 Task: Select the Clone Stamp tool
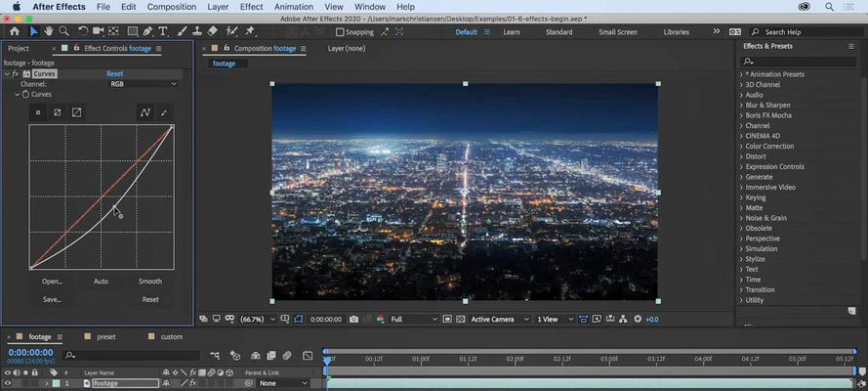click(x=197, y=31)
